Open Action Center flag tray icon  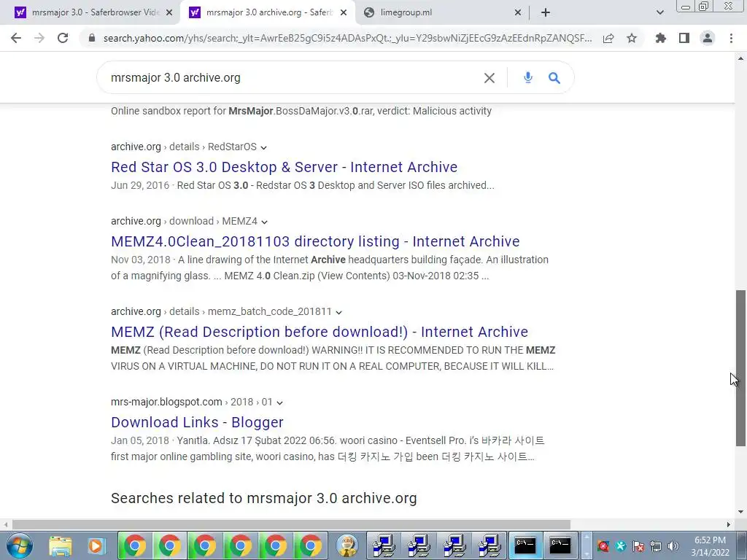click(638, 546)
